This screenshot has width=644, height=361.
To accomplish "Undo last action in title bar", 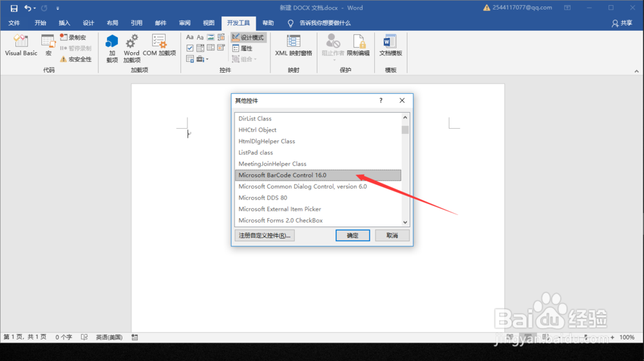I will 28,8.
